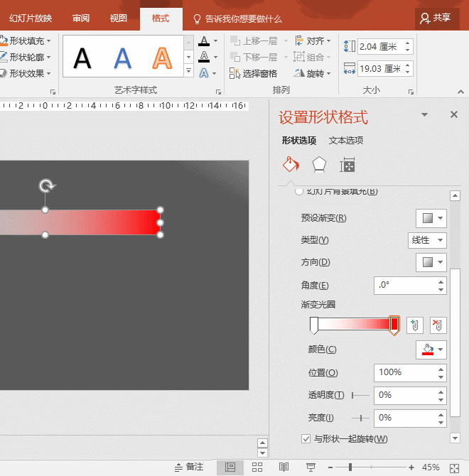This screenshot has height=476, width=469.
Task: Click the text effects A icon
Action: [204, 73]
